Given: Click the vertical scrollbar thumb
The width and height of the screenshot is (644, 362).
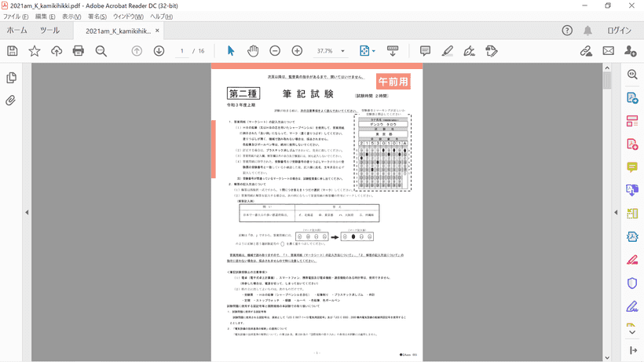Looking at the screenshot, I should [x=607, y=80].
